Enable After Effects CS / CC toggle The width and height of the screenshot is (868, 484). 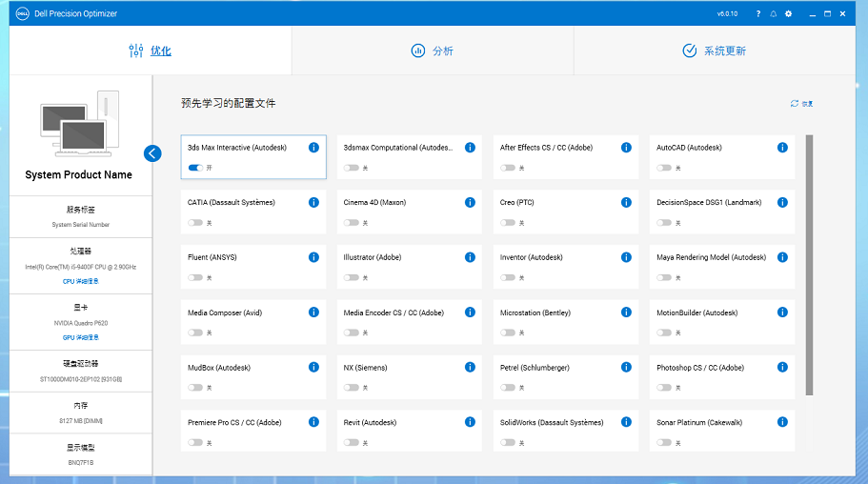pos(508,168)
